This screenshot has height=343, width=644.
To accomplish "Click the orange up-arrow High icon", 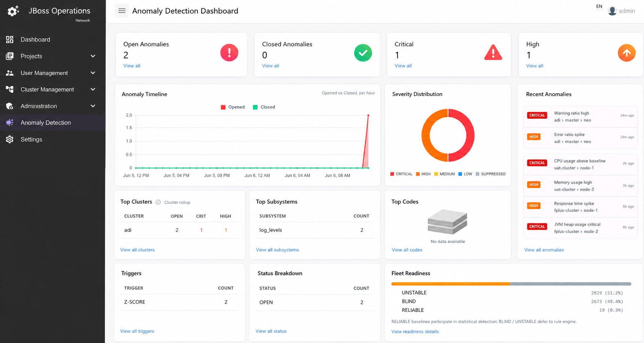I will coord(627,53).
